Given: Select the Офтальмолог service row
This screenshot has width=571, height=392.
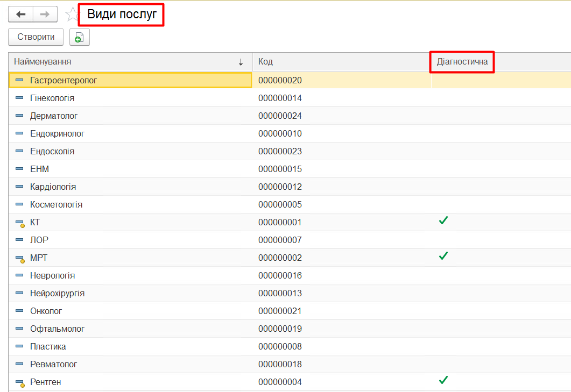Looking at the screenshot, I should click(x=58, y=329).
